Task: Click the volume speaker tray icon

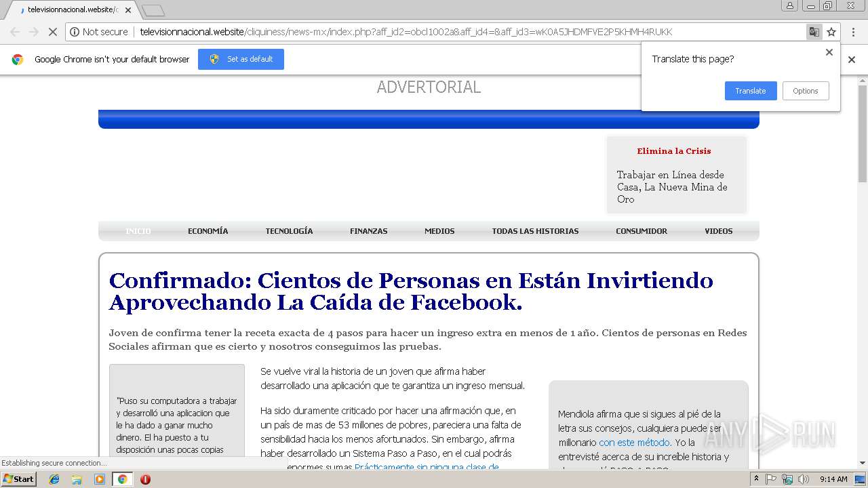Action: (803, 479)
